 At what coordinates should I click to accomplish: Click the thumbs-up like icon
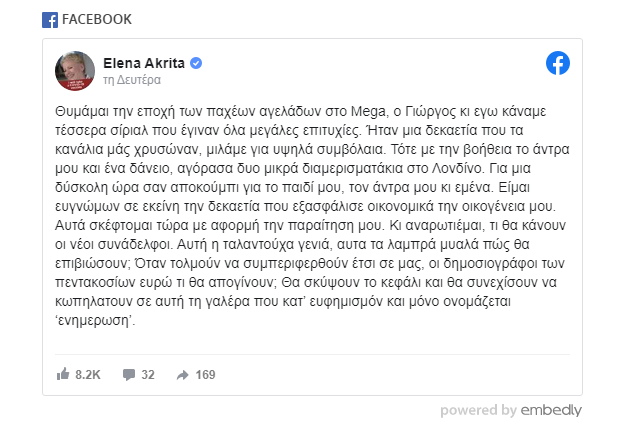point(63,374)
